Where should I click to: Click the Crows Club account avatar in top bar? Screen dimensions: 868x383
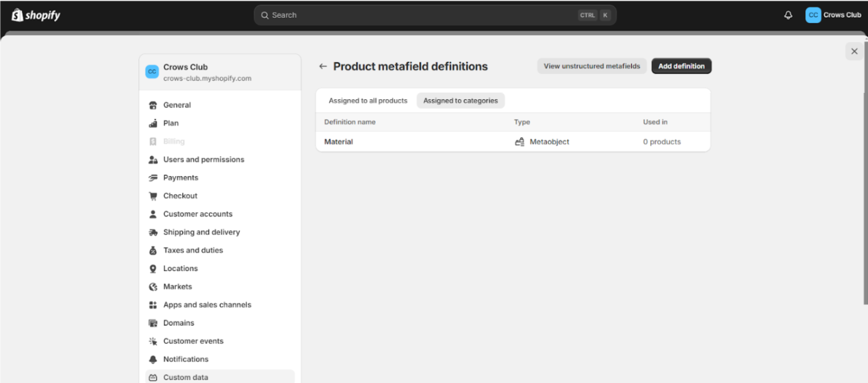tap(813, 15)
